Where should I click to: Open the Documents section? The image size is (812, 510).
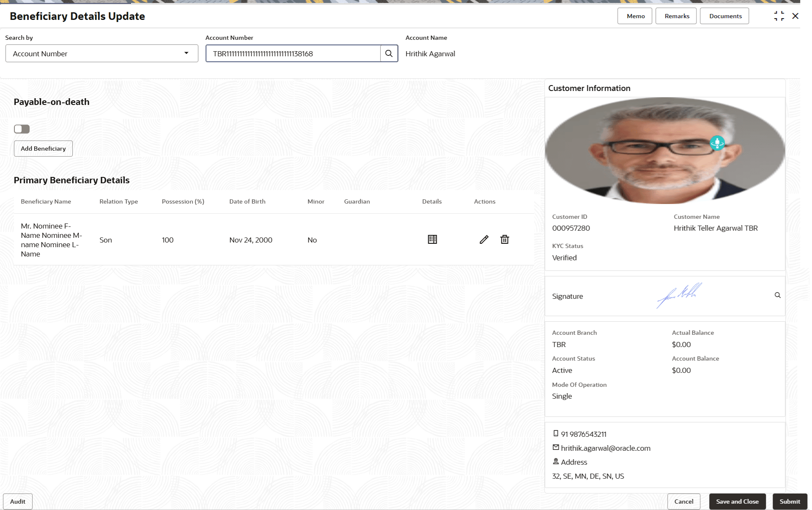pyautogui.click(x=725, y=16)
